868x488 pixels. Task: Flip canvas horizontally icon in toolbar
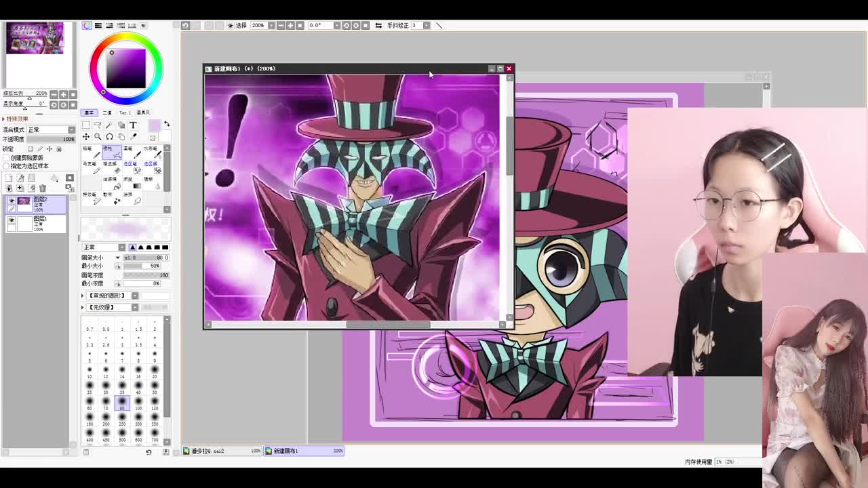[378, 25]
